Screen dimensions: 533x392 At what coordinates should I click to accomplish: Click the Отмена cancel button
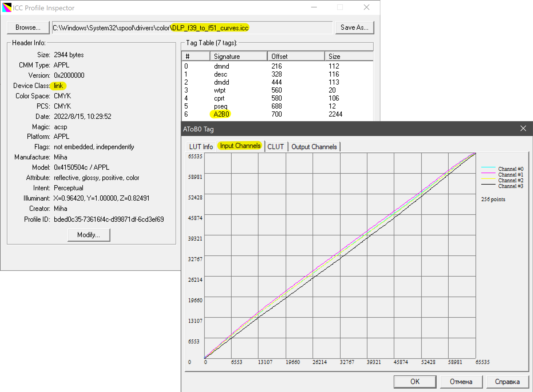pyautogui.click(x=461, y=382)
